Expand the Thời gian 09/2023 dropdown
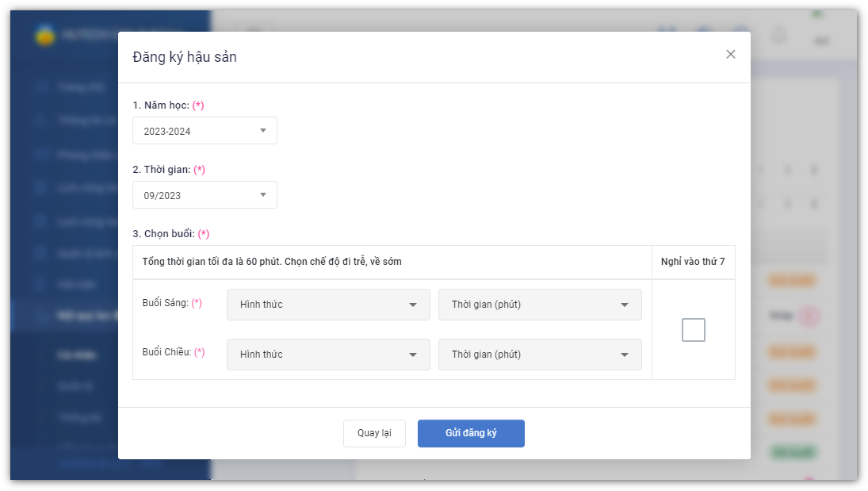The width and height of the screenshot is (868, 491). click(205, 195)
